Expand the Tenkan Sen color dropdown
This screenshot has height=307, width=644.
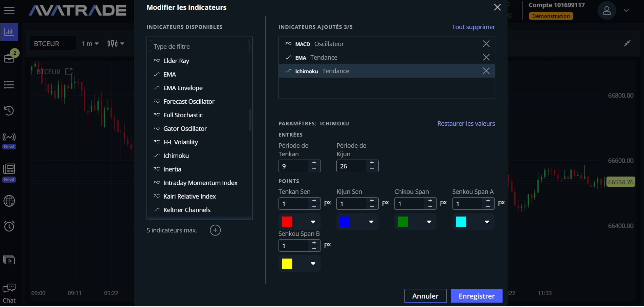313,222
